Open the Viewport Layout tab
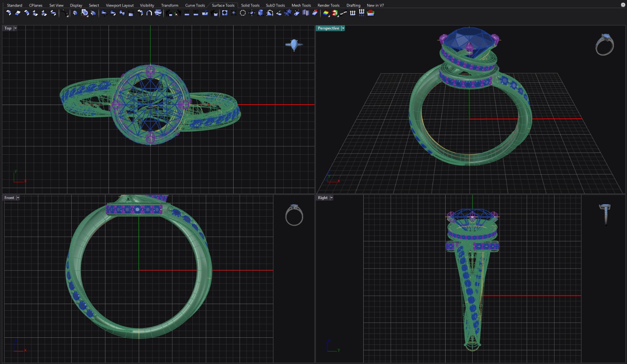 tap(120, 5)
